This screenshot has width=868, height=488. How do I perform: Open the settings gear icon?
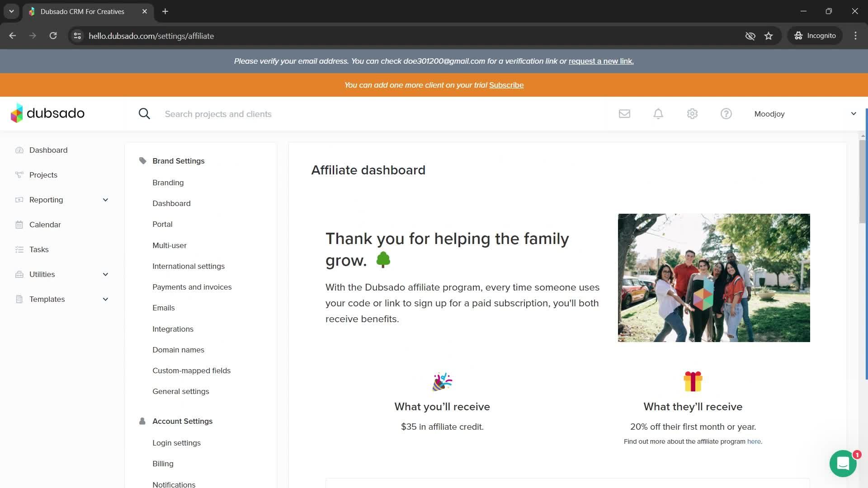pyautogui.click(x=692, y=114)
